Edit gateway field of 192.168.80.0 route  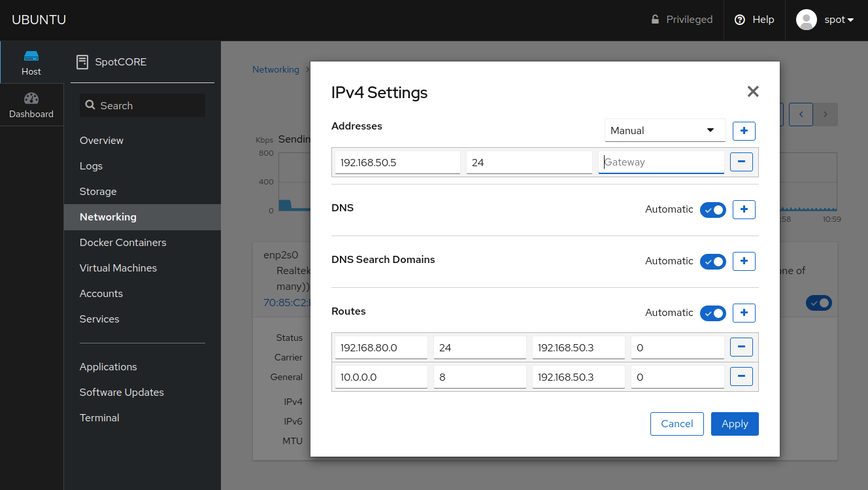click(578, 348)
